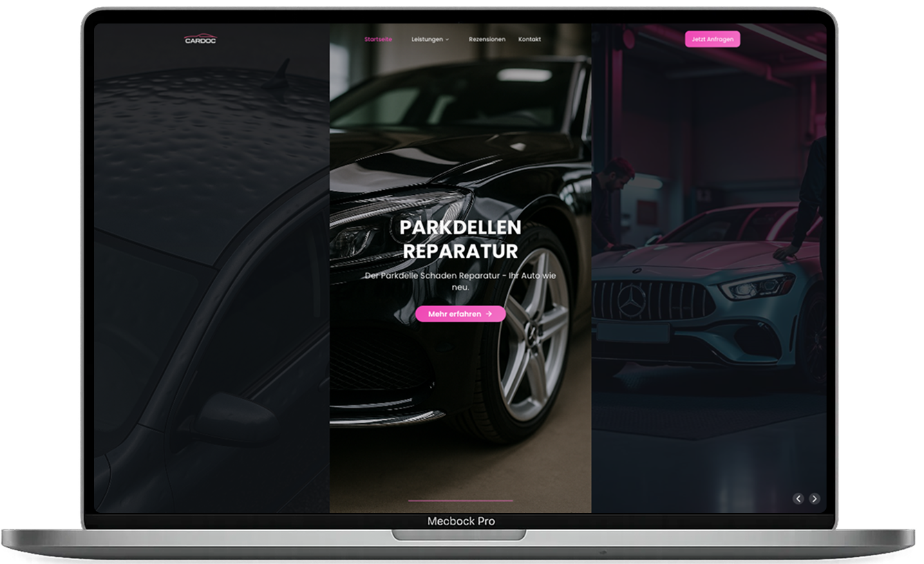The image size is (924, 564).
Task: Open the Startseite menu item
Action: [x=378, y=39]
